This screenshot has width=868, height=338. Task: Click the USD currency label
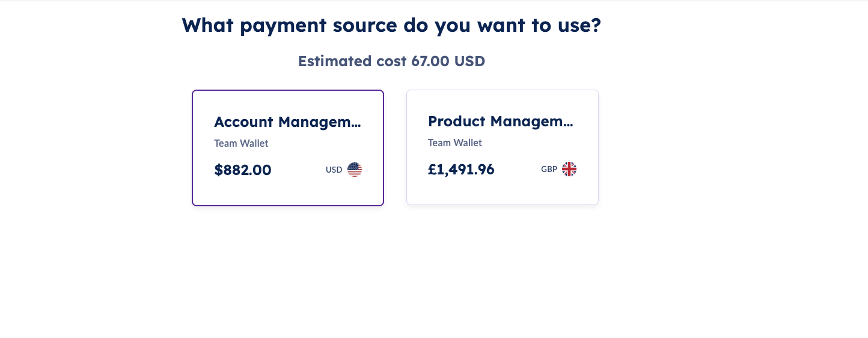tap(334, 170)
